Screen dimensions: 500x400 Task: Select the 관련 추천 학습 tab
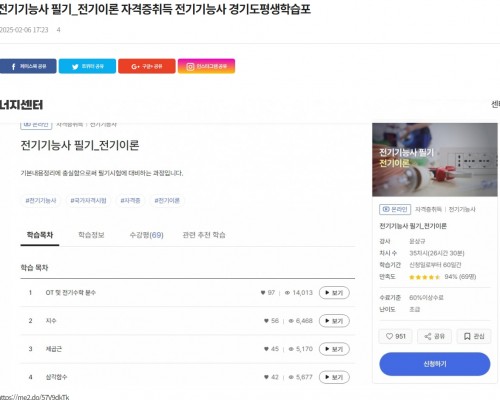[x=204, y=235]
